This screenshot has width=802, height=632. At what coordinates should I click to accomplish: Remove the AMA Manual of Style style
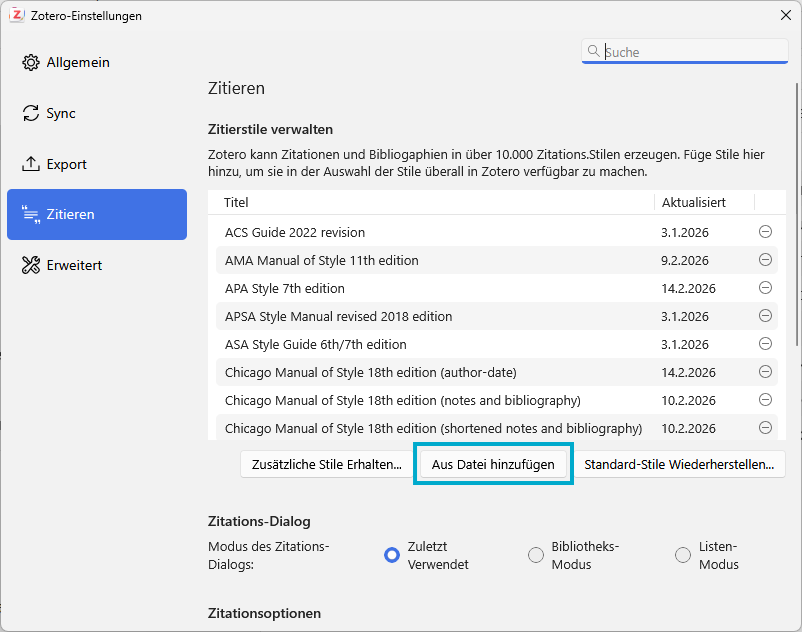pos(765,260)
